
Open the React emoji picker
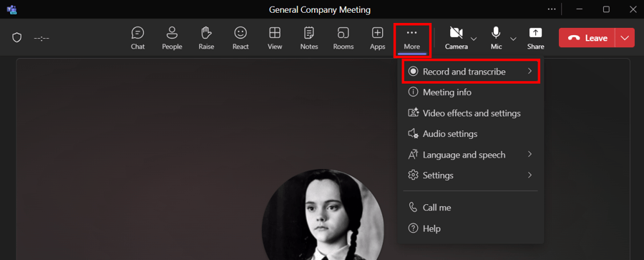240,38
